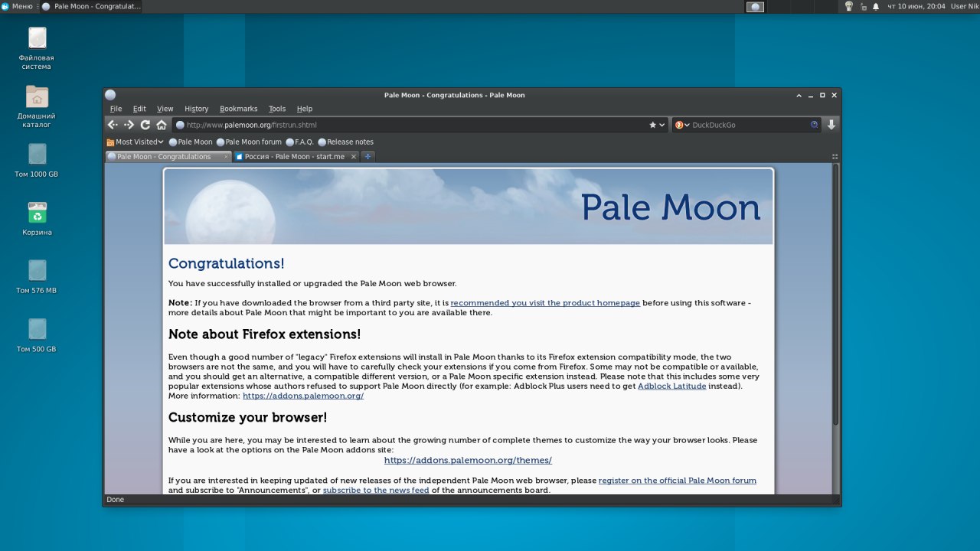Viewport: 980px width, 551px height.
Task: Click the network lock tray icon
Action: 864,6
